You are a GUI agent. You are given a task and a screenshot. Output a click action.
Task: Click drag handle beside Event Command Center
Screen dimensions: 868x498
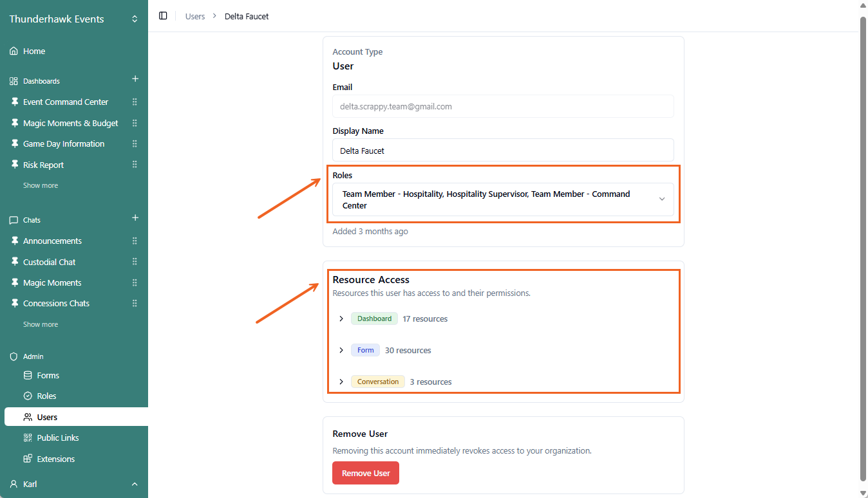point(135,102)
